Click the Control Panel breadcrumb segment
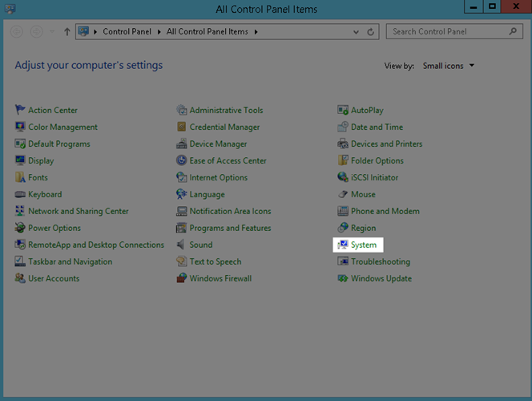The width and height of the screenshot is (532, 401). point(127,31)
